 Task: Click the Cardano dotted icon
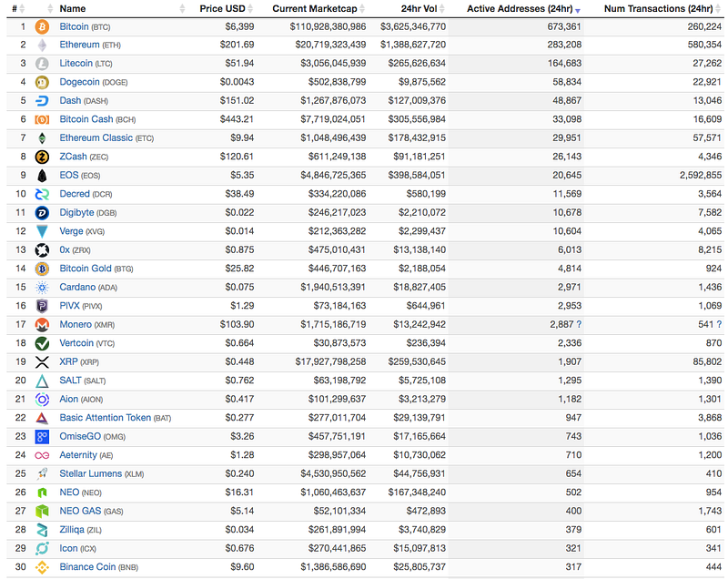point(42,288)
